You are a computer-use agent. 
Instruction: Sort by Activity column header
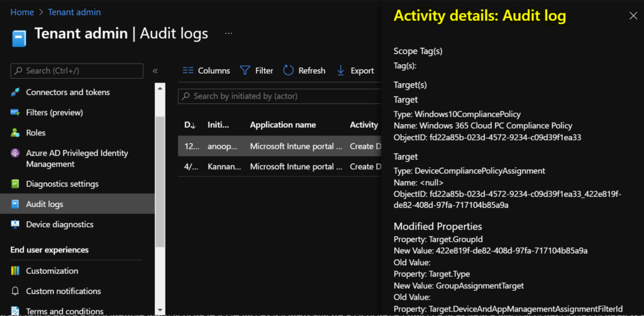coord(364,125)
